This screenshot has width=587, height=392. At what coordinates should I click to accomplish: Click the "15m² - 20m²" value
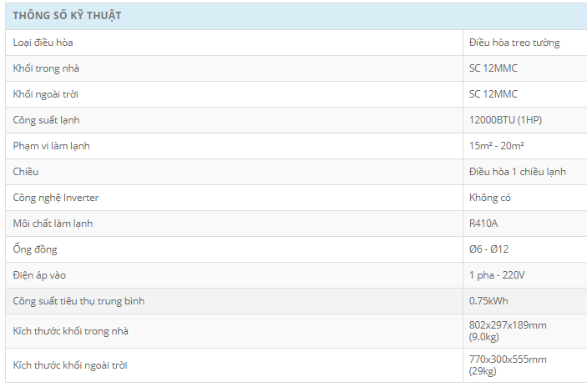(x=497, y=146)
